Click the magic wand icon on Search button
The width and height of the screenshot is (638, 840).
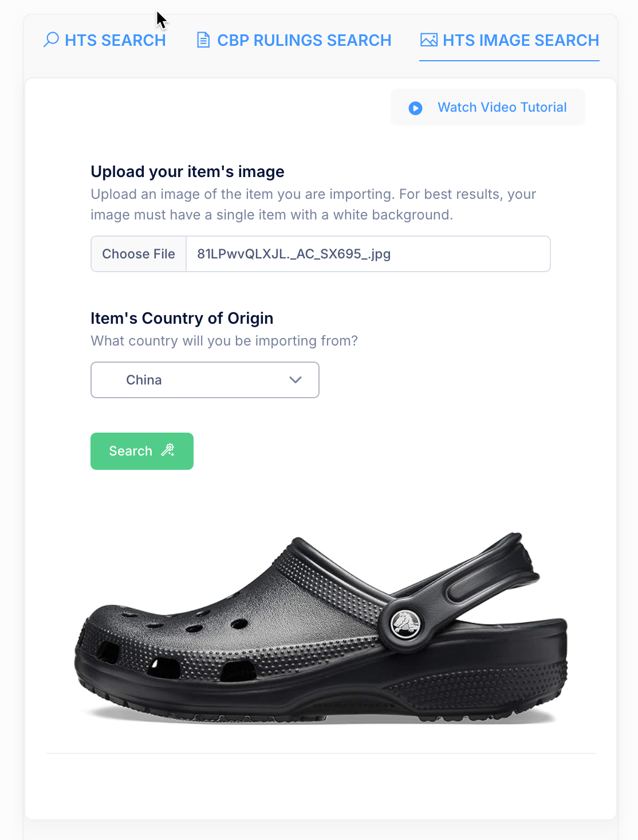click(x=168, y=450)
